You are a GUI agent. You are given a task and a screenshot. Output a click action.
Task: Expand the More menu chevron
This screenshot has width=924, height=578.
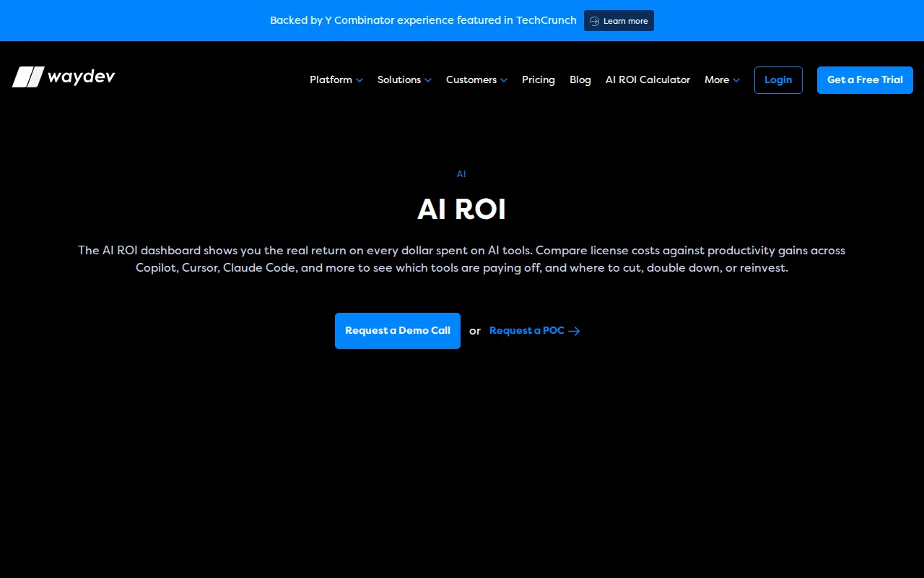pyautogui.click(x=736, y=80)
